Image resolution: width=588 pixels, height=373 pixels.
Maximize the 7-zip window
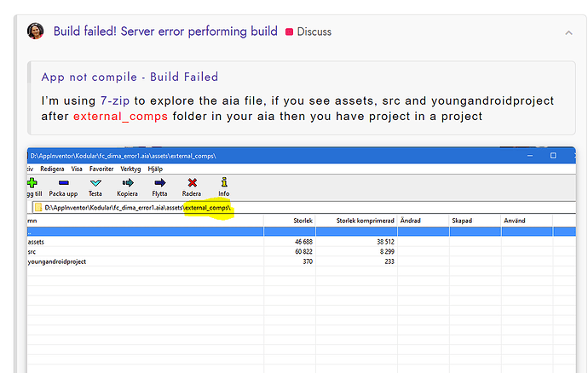(553, 156)
